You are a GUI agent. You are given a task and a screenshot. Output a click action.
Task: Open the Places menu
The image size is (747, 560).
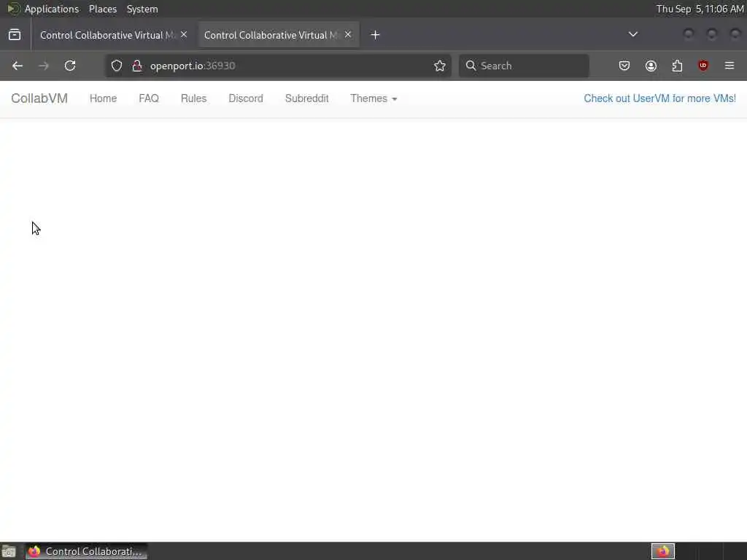[103, 9]
